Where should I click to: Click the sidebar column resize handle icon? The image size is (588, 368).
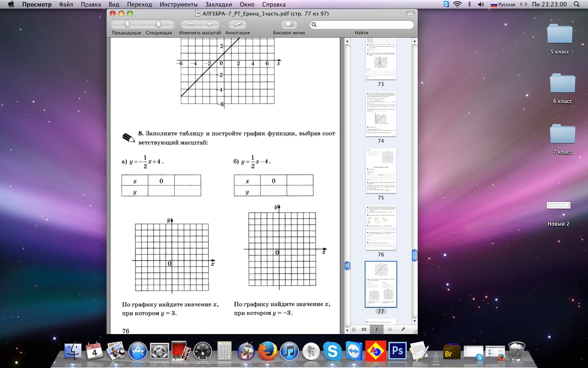pyautogui.click(x=354, y=329)
